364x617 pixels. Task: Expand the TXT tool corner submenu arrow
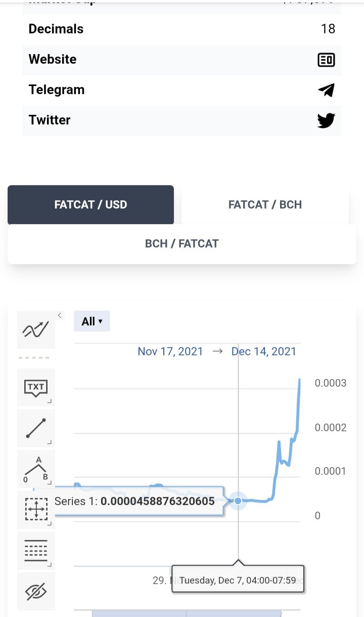pos(50,401)
